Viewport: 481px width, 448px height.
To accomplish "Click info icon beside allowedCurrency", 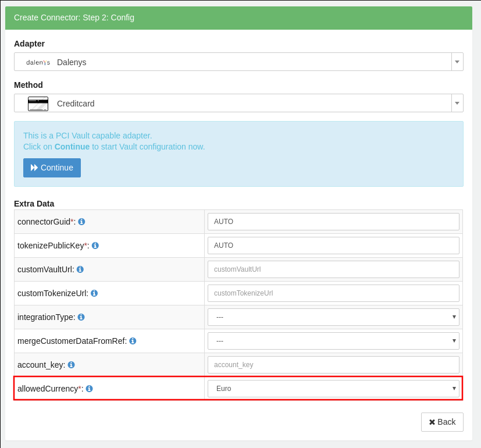I will click(89, 389).
